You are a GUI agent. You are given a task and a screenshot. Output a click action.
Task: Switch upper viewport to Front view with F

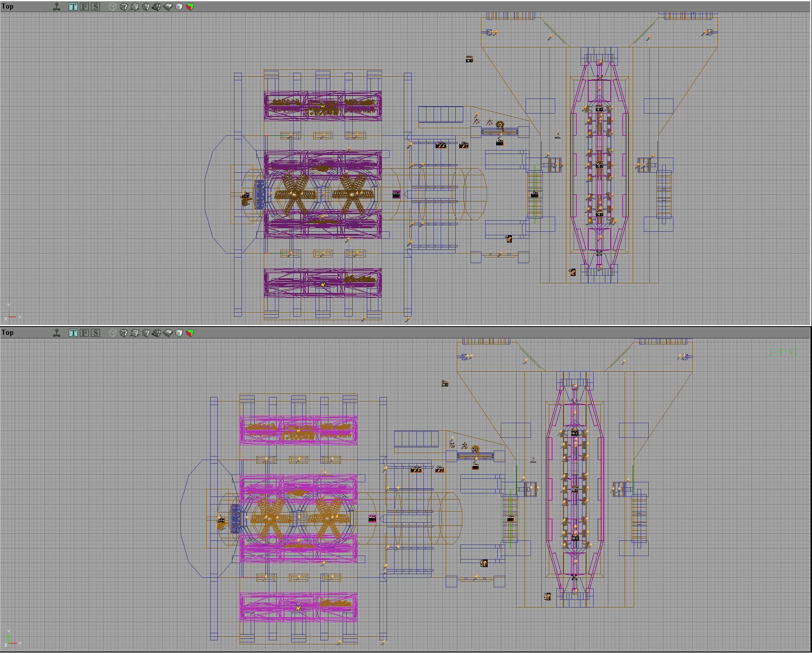pos(83,7)
